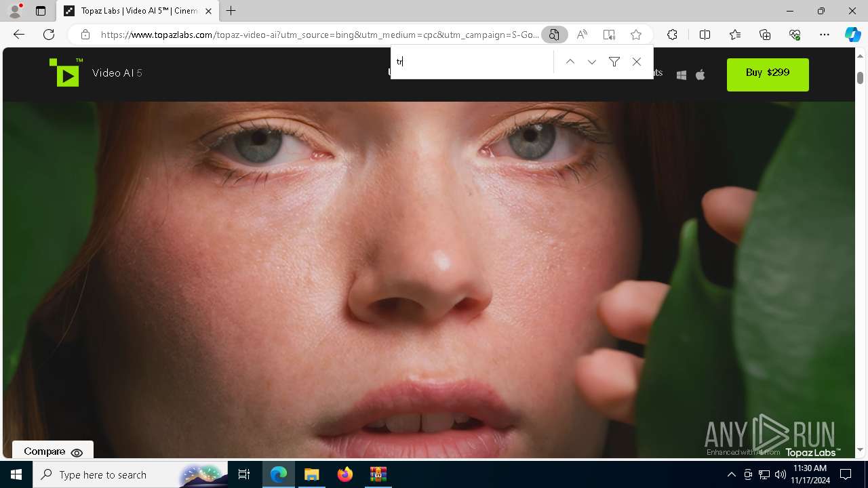
Task: Open Split screen view
Action: click(x=705, y=35)
